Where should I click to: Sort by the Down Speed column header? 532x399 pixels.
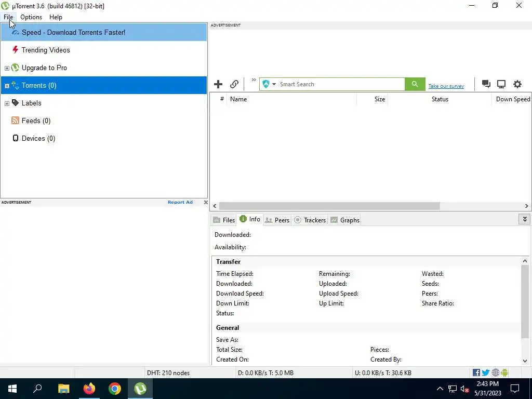[512, 99]
